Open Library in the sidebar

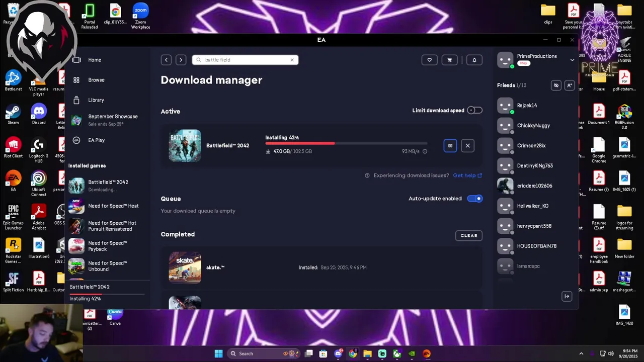coord(96,100)
